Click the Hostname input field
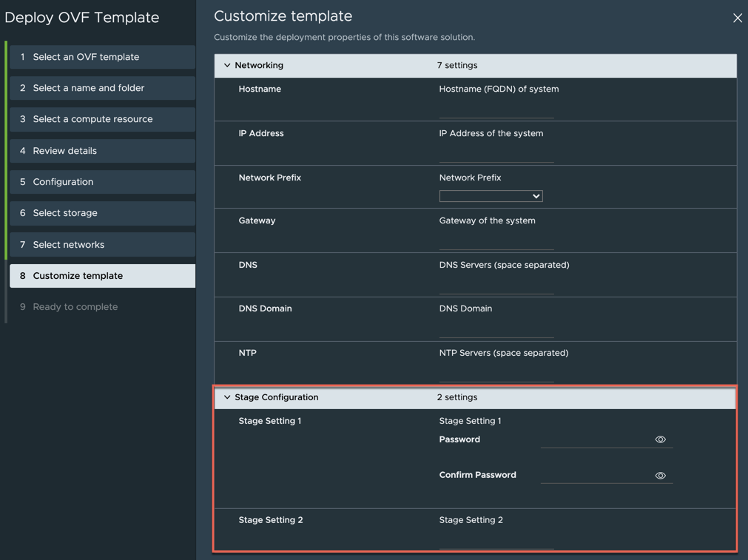 [496, 109]
